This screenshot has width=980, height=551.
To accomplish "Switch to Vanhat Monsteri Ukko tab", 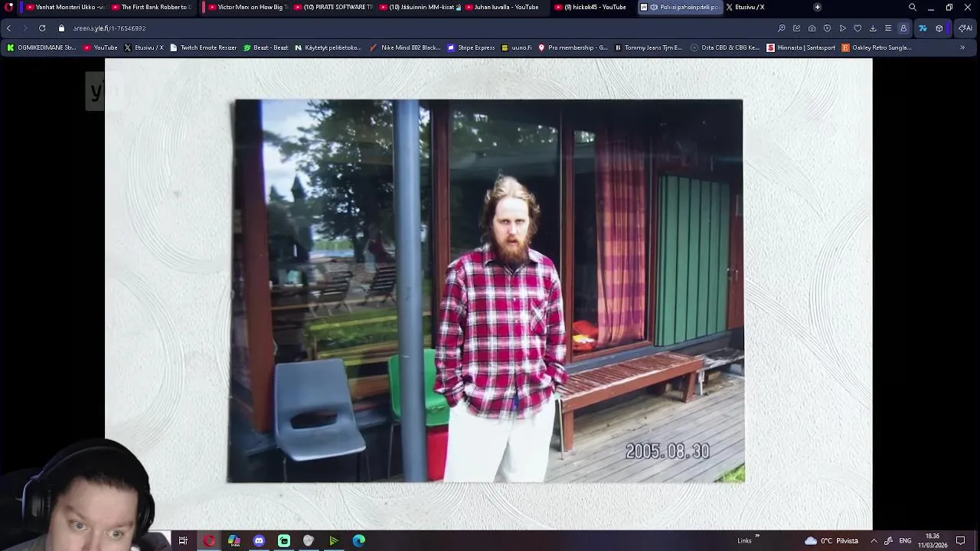I will point(64,7).
